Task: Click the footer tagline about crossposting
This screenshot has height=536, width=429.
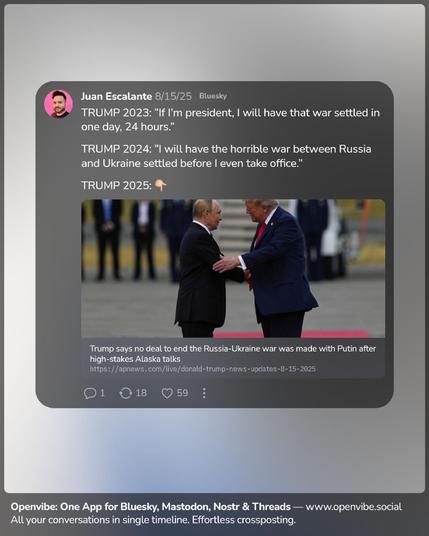Action: [153, 520]
